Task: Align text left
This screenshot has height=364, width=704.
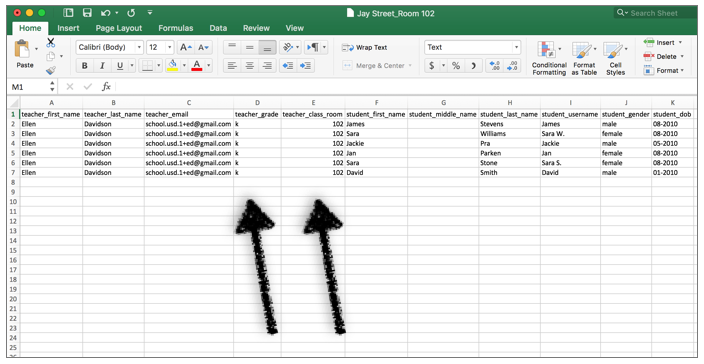Action: point(232,66)
